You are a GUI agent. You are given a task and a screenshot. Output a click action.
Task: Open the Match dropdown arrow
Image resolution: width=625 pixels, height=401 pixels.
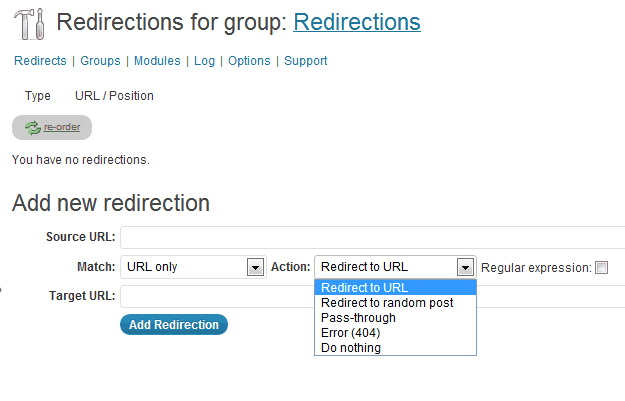click(x=254, y=267)
